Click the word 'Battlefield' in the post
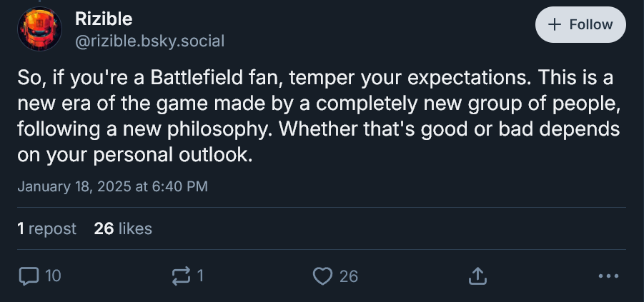Screen dimensions: 644x302 tap(223, 77)
